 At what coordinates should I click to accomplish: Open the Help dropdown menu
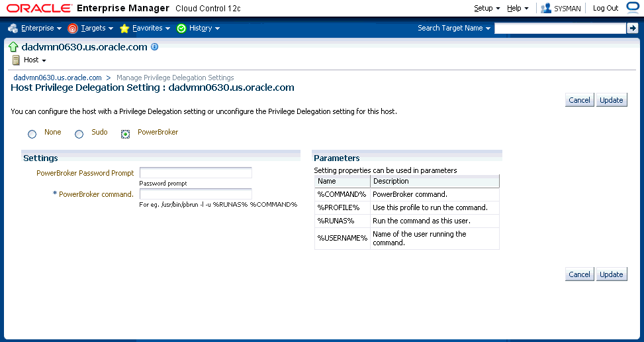518,8
